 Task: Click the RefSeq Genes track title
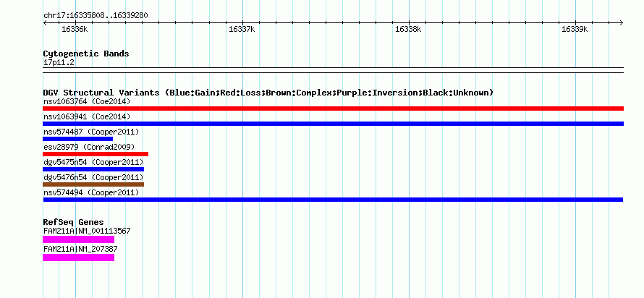[73, 223]
